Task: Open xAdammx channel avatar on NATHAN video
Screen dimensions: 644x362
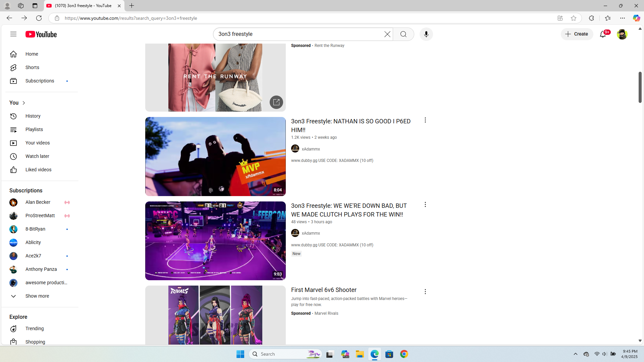Action: coord(295,149)
